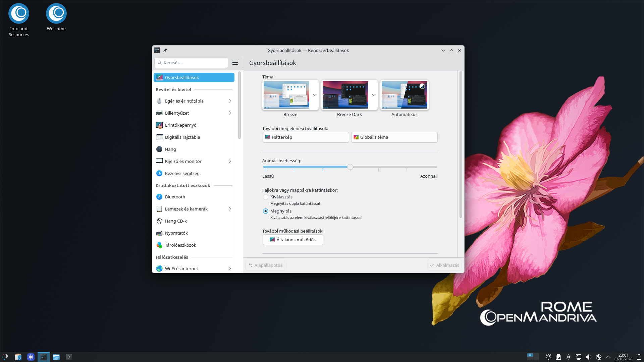
Task: Click the Animációsebesség slider handle
Action: point(350,167)
